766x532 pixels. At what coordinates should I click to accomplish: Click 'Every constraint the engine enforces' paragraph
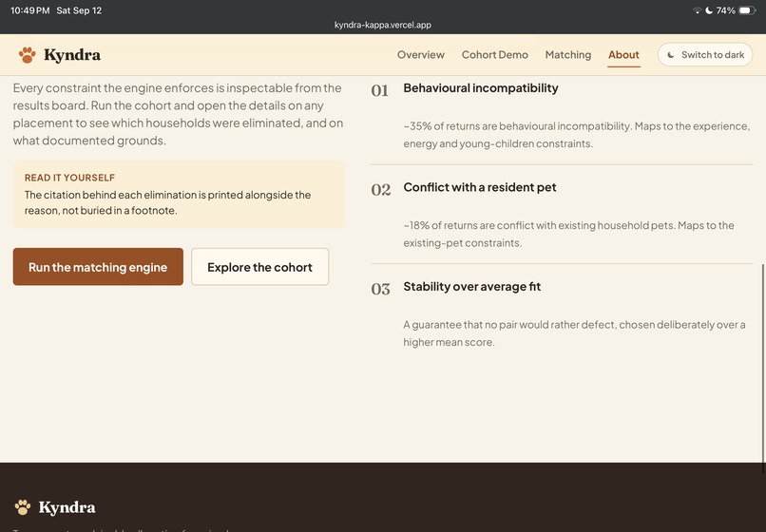click(178, 114)
